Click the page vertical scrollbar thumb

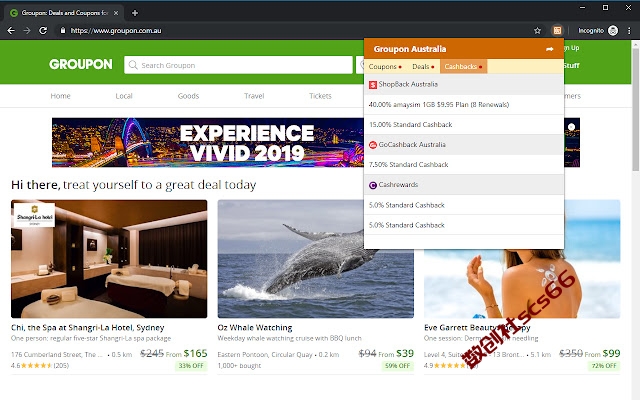[x=636, y=110]
